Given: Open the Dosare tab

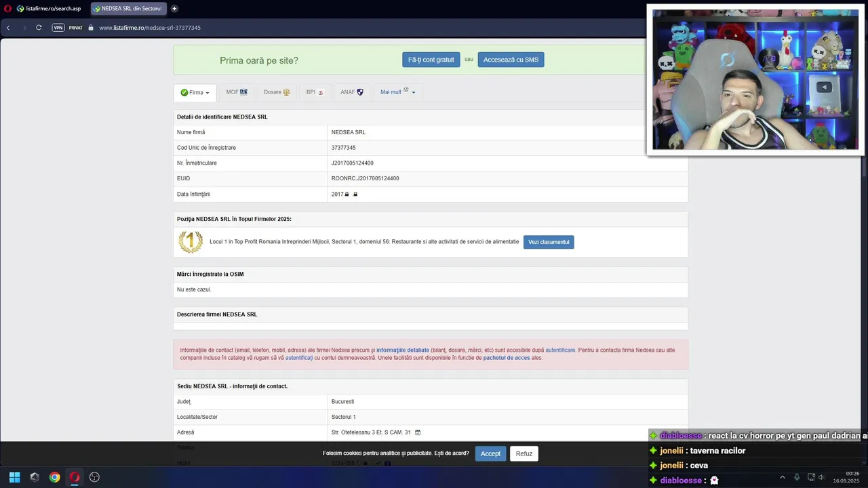Looking at the screenshot, I should [x=277, y=92].
